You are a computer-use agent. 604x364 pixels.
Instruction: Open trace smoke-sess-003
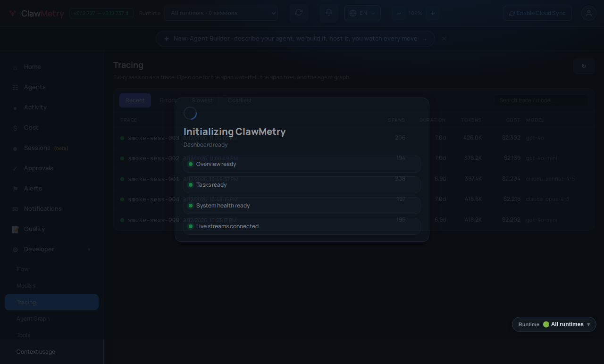pos(353,138)
